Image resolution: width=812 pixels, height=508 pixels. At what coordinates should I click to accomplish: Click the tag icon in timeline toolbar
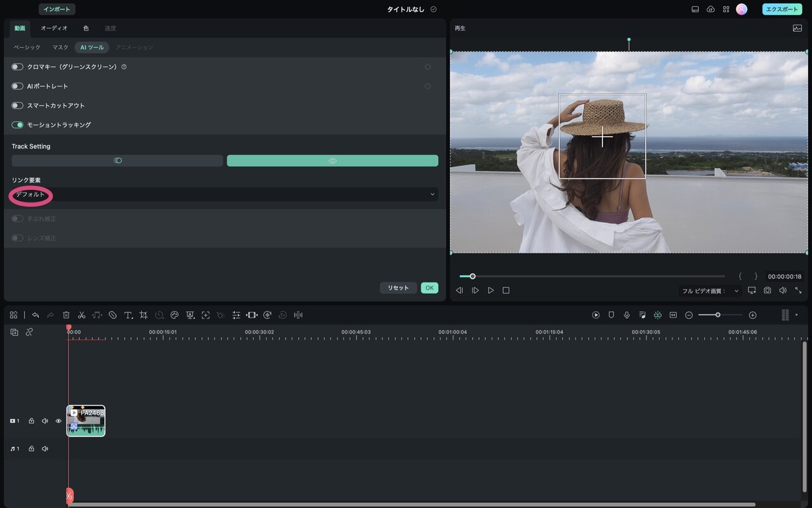(112, 315)
